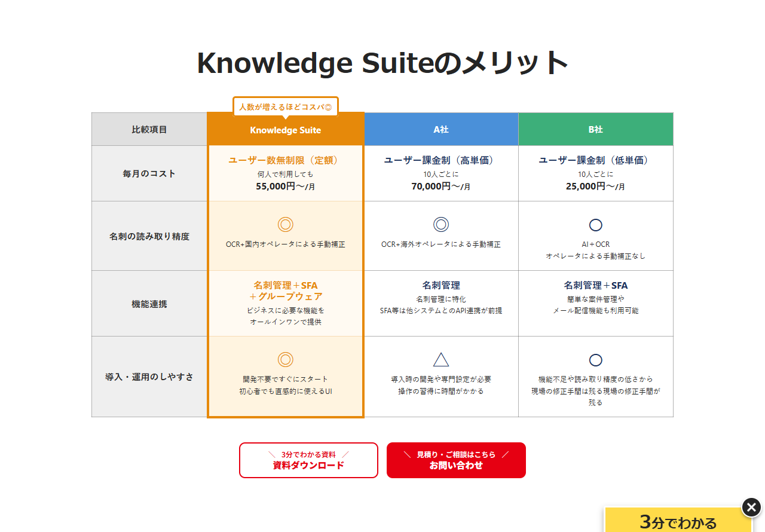
Task: Click OCR+海外オペレータによる手動補正 text
Action: coord(441,244)
